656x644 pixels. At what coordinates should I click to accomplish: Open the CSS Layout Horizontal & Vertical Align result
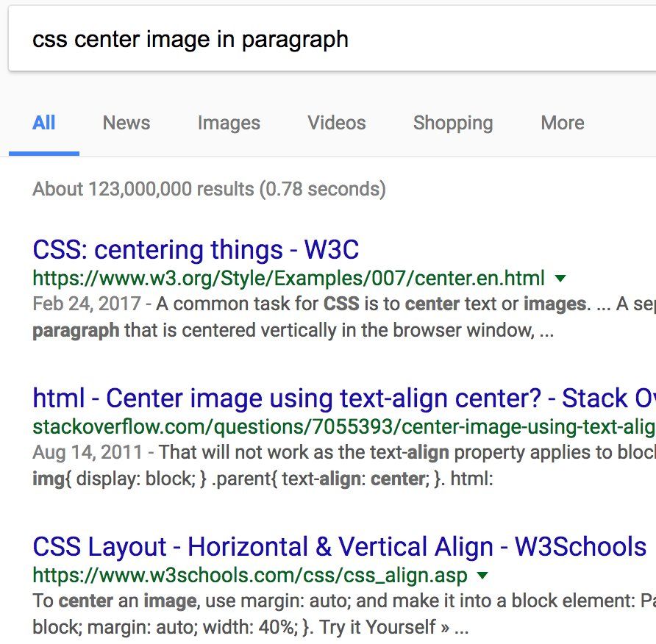(x=339, y=546)
